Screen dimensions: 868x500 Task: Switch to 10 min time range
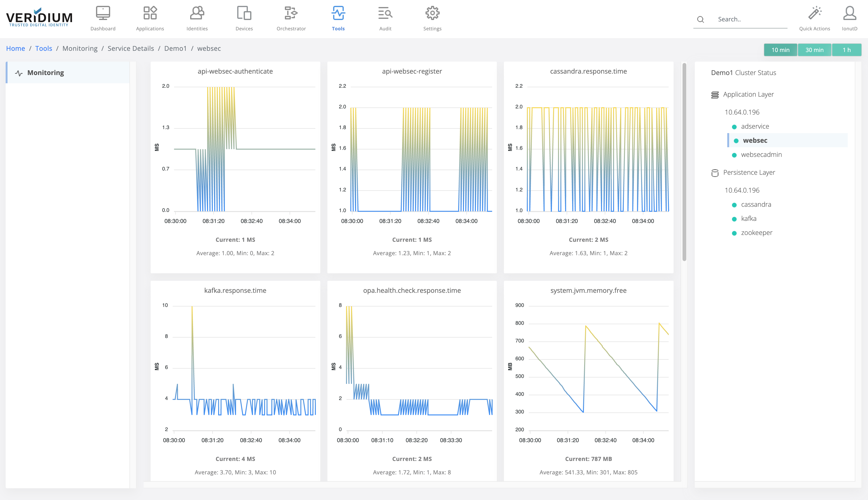780,50
